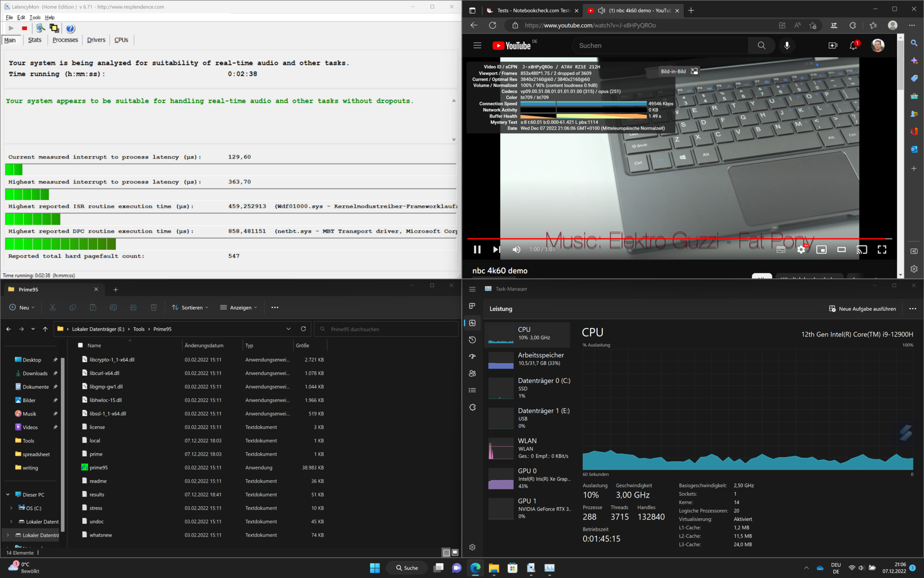Select GPU 0 in Task Manager performance list
924x578 pixels.
point(529,478)
